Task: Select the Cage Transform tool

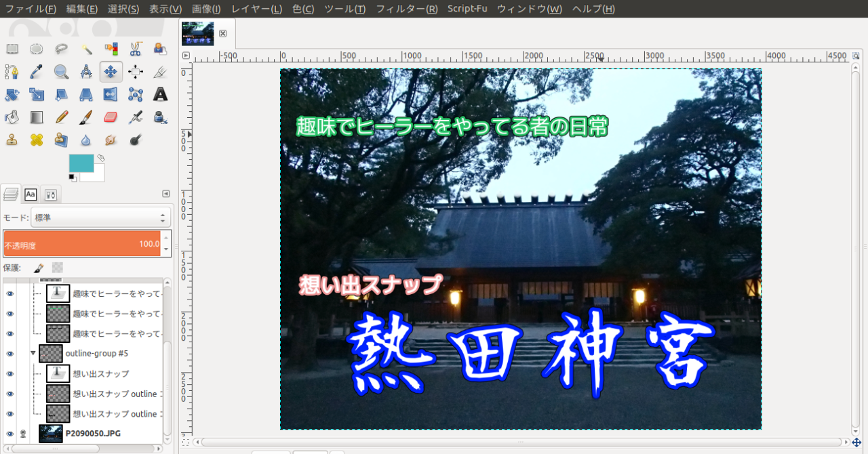Action: tap(136, 95)
